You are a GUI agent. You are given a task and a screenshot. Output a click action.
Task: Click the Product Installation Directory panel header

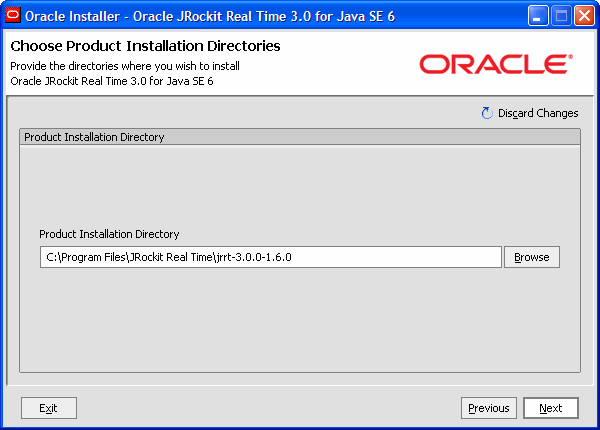[300, 137]
